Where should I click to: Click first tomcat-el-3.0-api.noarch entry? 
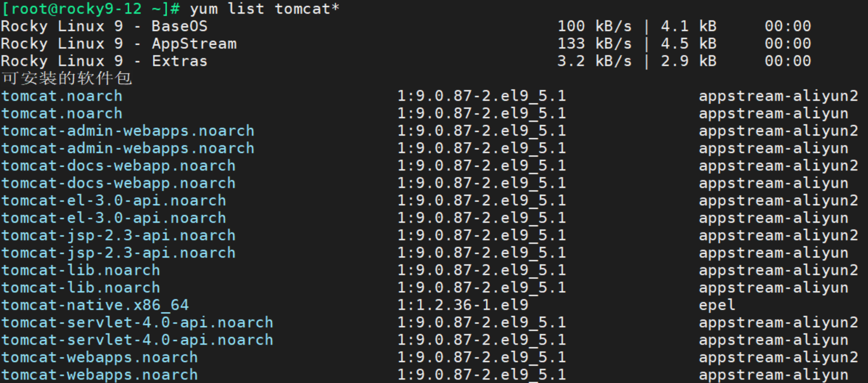tap(114, 201)
